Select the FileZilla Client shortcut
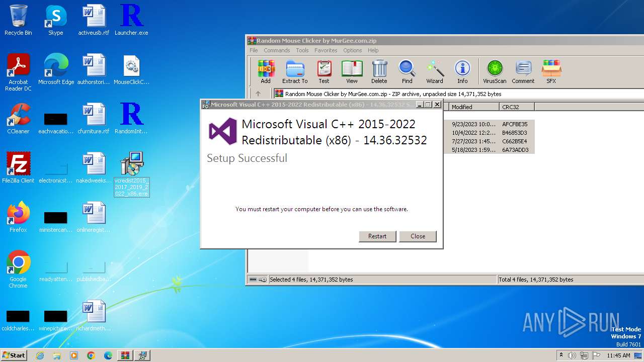 coord(18,168)
